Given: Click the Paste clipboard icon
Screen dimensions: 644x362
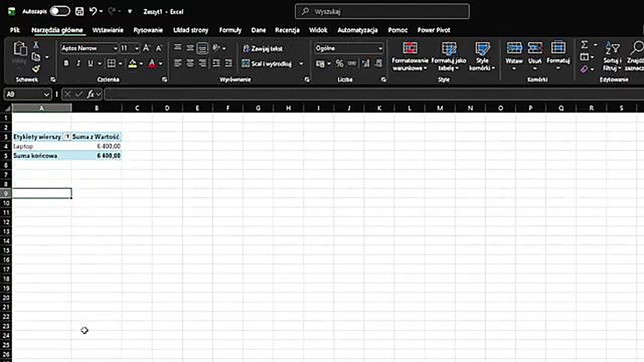Looking at the screenshot, I should (20, 49).
